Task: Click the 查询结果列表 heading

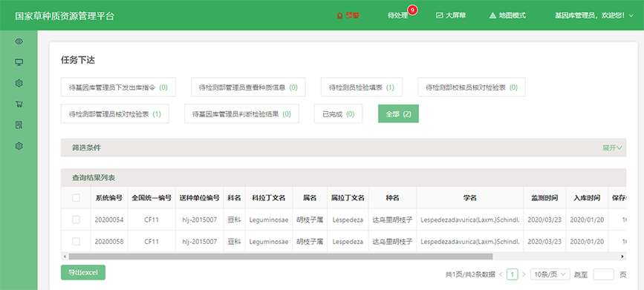Action: [94, 177]
